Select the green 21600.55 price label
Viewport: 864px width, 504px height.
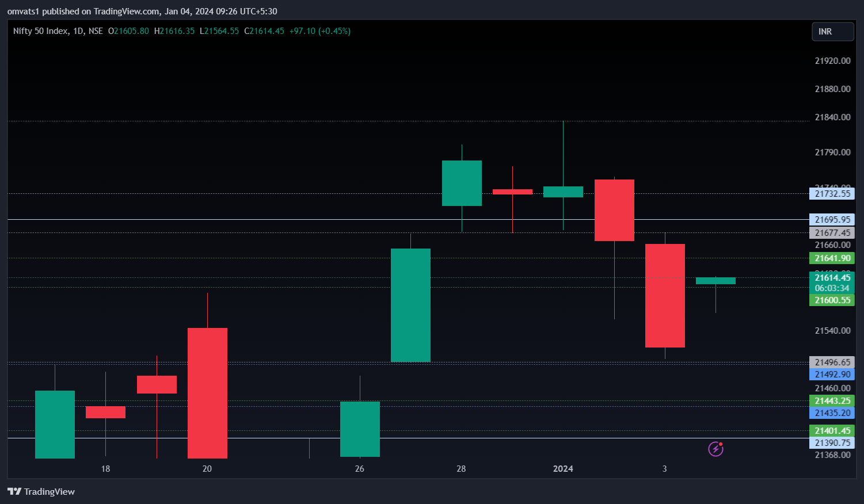(x=832, y=300)
